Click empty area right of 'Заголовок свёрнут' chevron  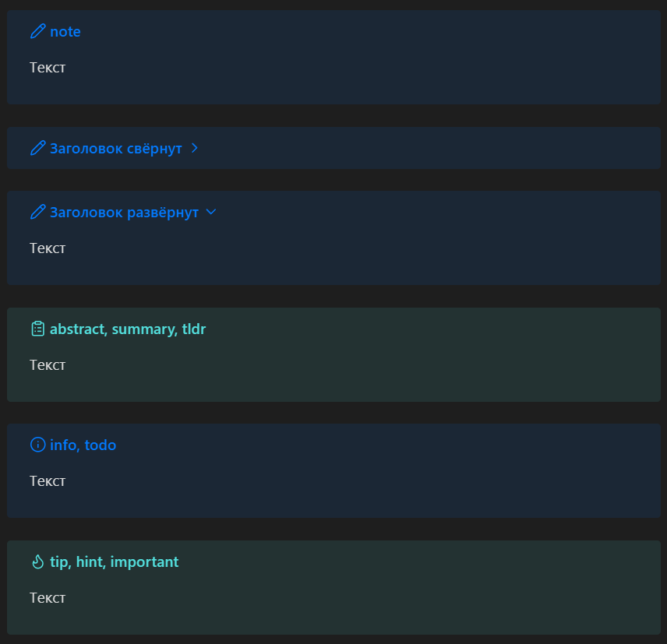pyautogui.click(x=429, y=148)
